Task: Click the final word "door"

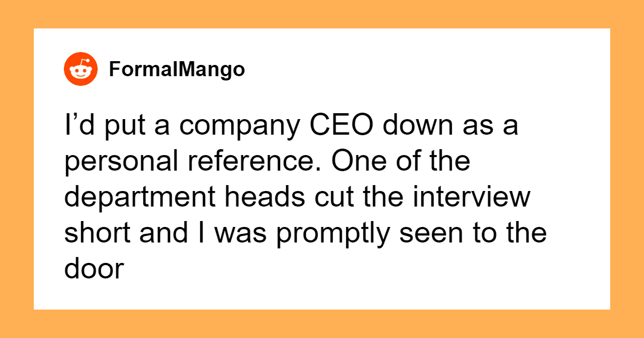Action: tap(94, 269)
